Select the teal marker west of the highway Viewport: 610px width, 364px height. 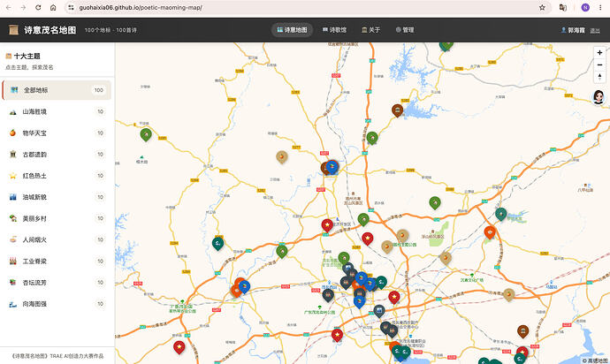click(217, 244)
